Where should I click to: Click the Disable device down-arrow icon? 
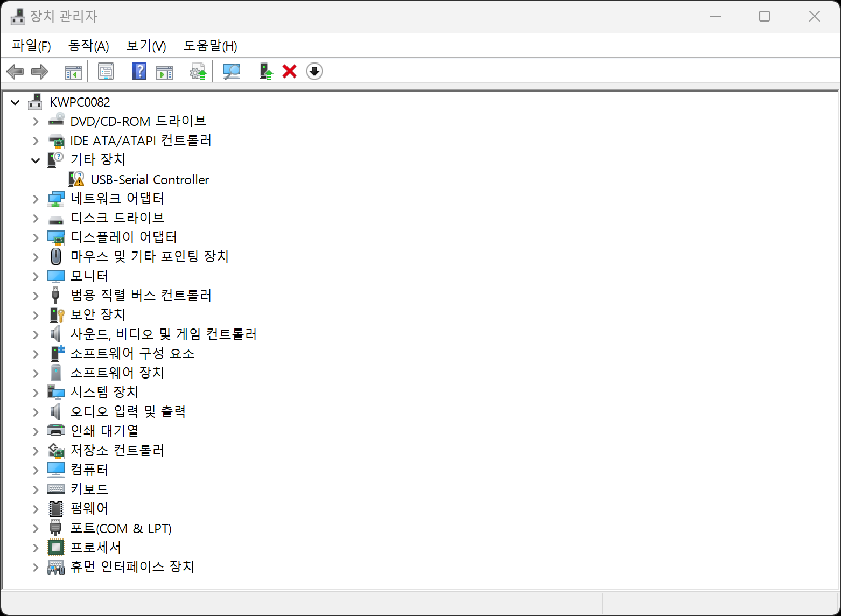coord(314,71)
